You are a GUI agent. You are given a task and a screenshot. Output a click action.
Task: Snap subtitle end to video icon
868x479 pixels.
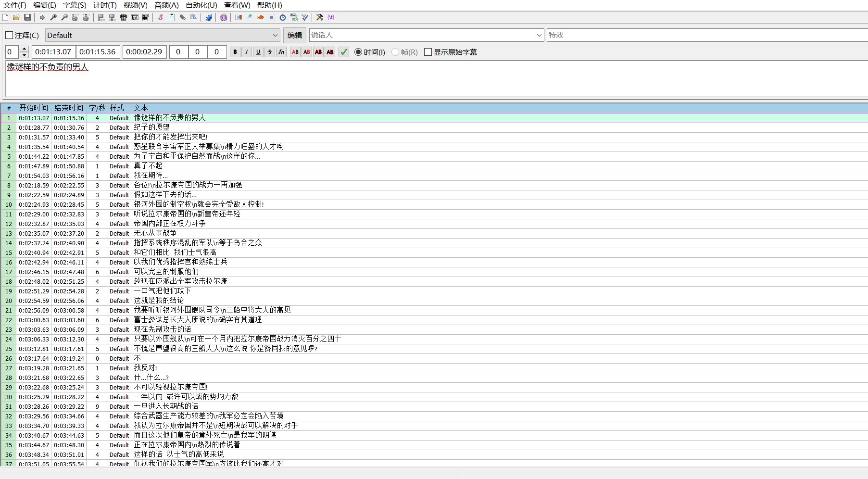[112, 17]
